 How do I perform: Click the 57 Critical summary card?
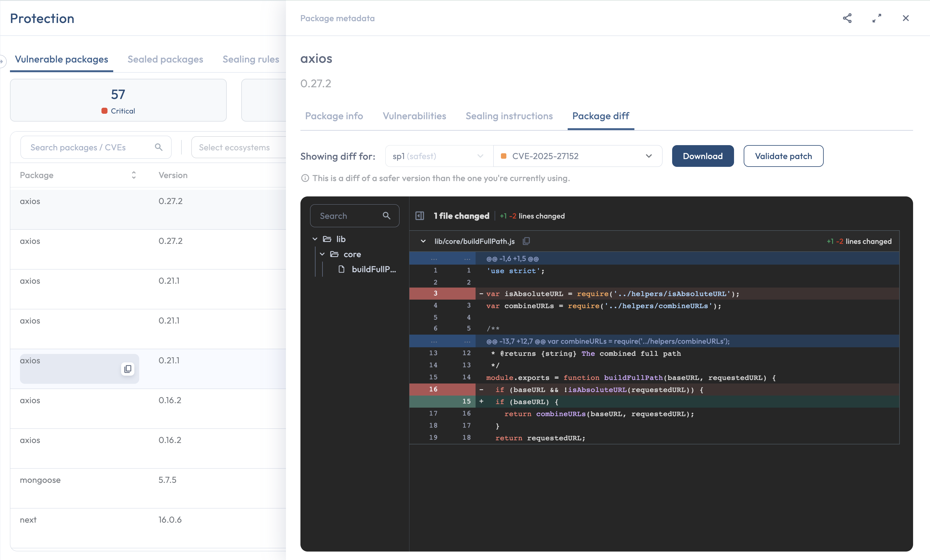[x=118, y=100]
